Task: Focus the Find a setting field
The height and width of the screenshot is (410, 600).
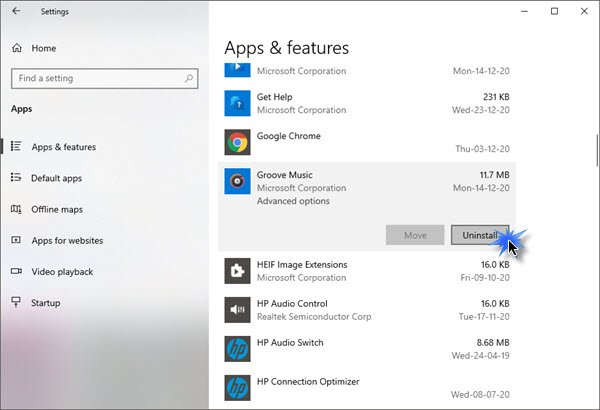Action: [x=104, y=78]
